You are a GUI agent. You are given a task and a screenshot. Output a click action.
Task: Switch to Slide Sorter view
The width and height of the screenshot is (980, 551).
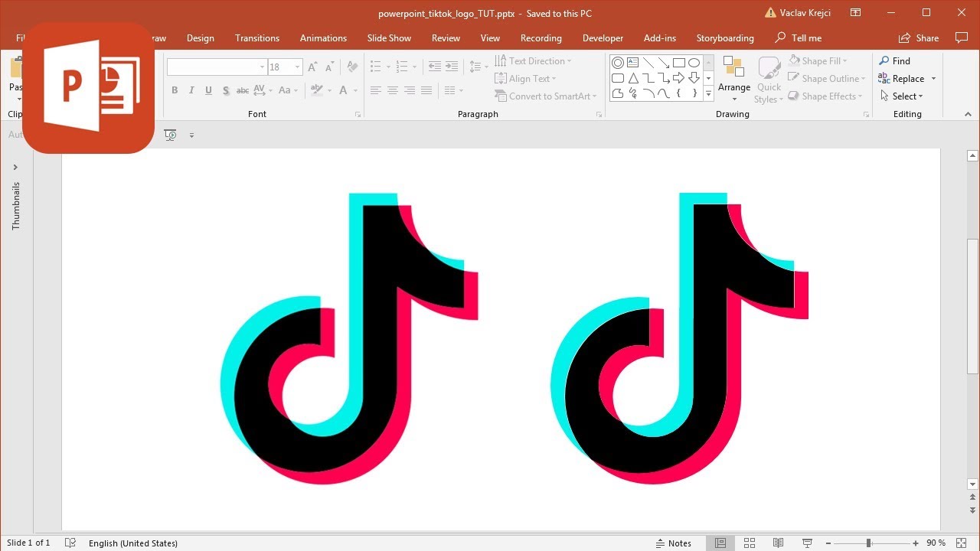(x=750, y=543)
